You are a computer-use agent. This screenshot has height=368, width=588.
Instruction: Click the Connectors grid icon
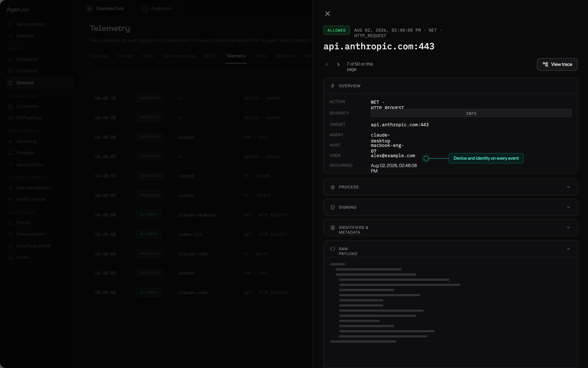tap(10, 106)
